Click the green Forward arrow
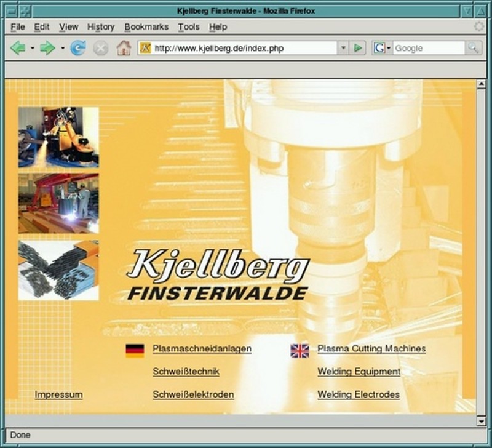Image resolution: width=492 pixels, height=448 pixels. tap(48, 48)
